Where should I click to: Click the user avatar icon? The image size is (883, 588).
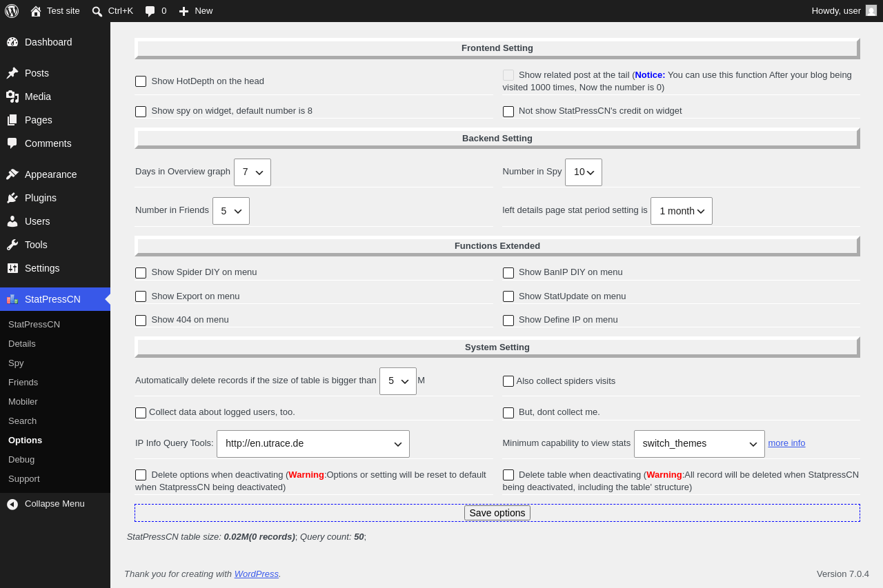click(871, 10)
